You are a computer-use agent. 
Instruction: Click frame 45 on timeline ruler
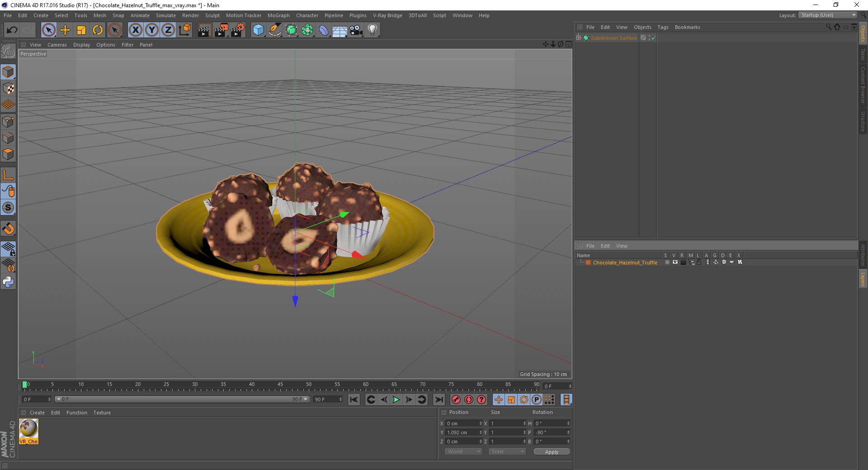pos(280,385)
